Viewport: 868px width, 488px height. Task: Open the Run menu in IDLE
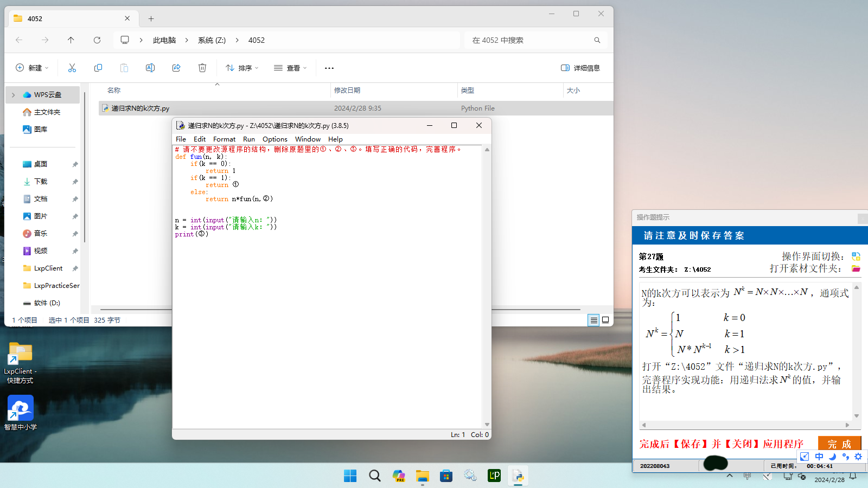[x=248, y=139]
